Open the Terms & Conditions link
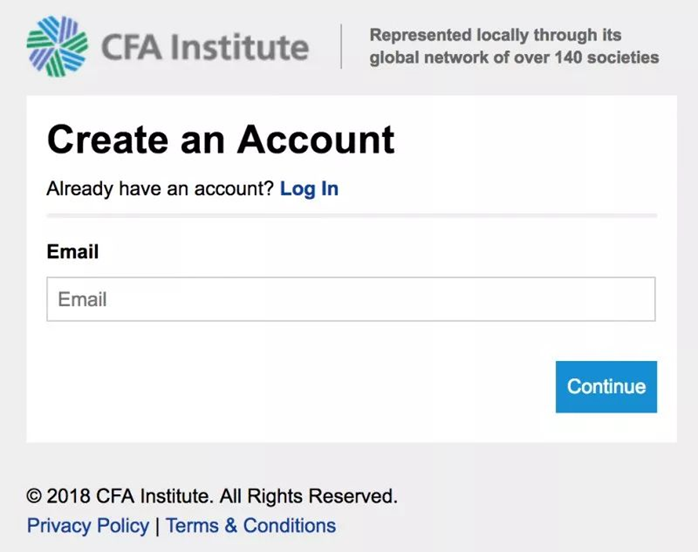This screenshot has height=552, width=698. tap(251, 526)
